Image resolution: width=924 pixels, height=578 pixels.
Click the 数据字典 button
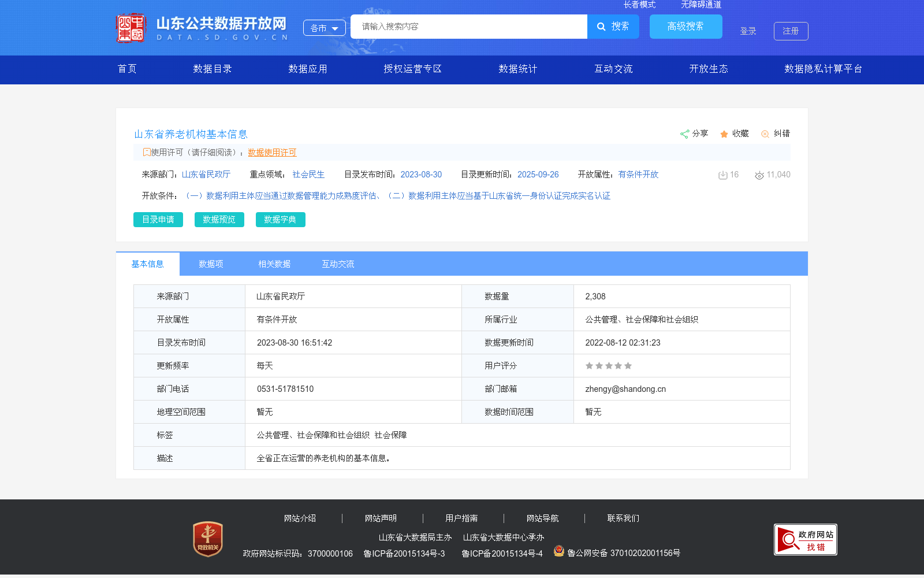pos(281,220)
